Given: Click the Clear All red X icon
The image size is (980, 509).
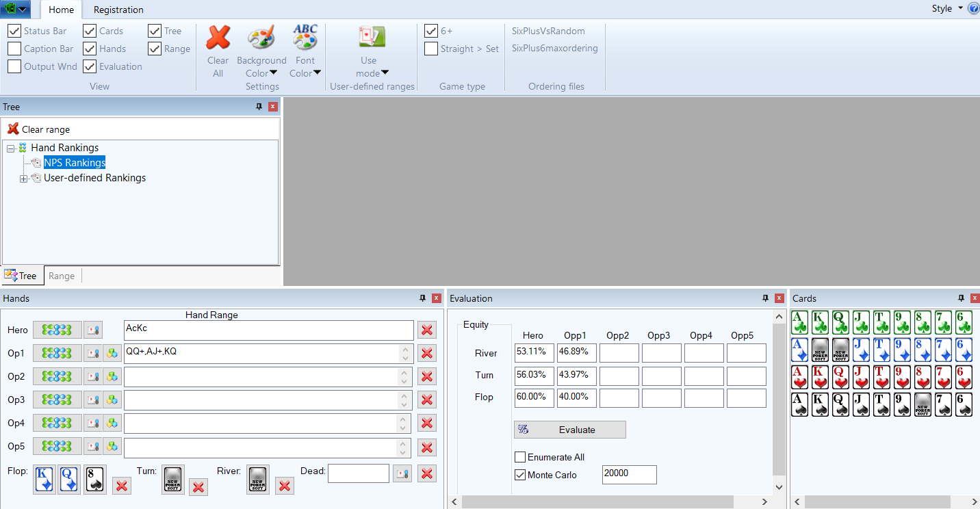Looking at the screenshot, I should (x=218, y=38).
